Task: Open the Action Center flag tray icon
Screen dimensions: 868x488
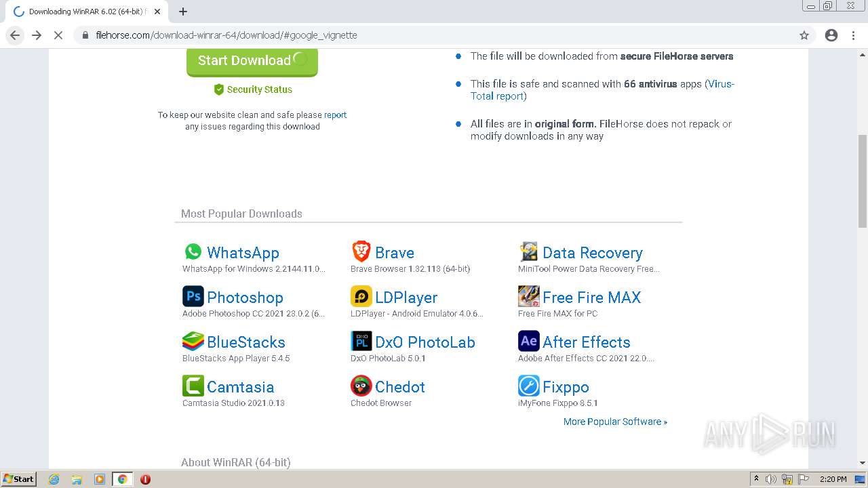Action: (804, 479)
